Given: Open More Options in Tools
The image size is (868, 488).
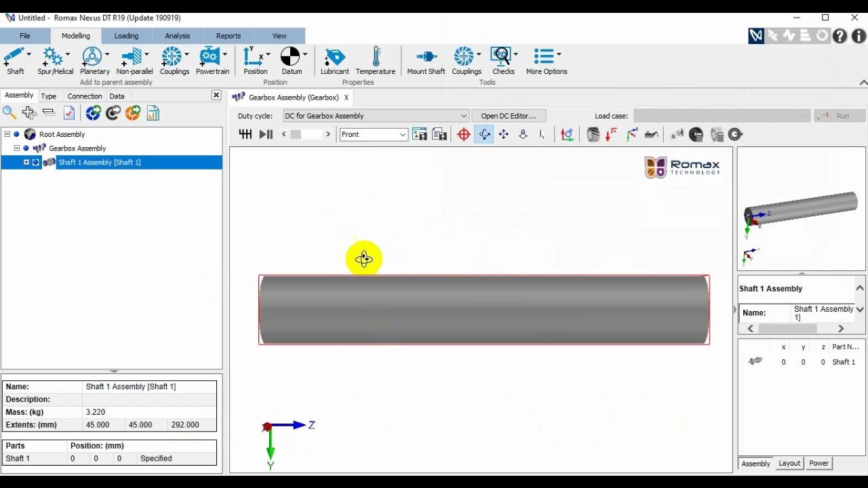Looking at the screenshot, I should pos(546,60).
